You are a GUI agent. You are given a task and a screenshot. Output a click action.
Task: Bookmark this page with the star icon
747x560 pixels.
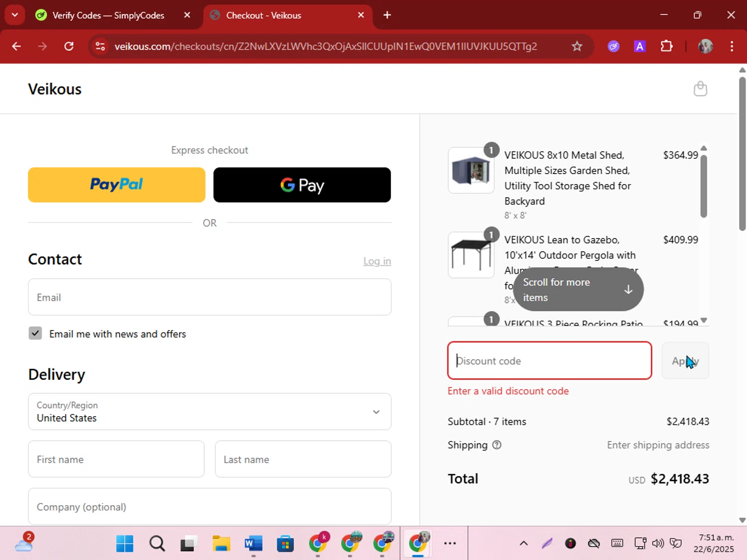pos(577,46)
